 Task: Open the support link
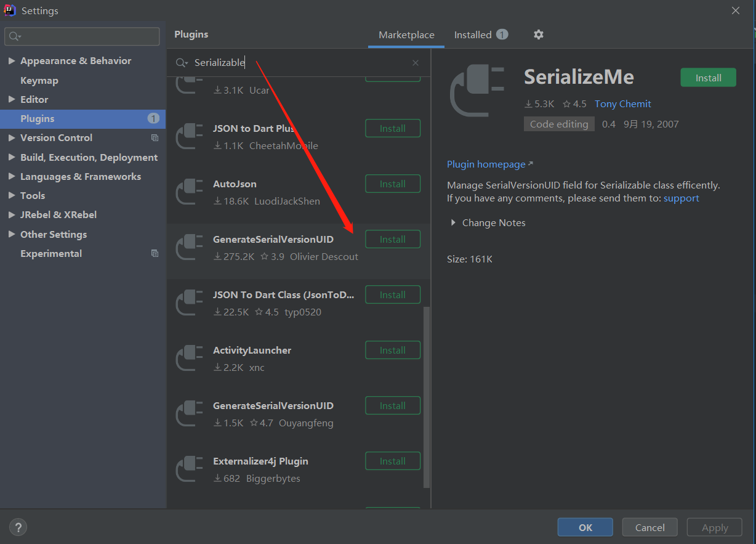(682, 198)
